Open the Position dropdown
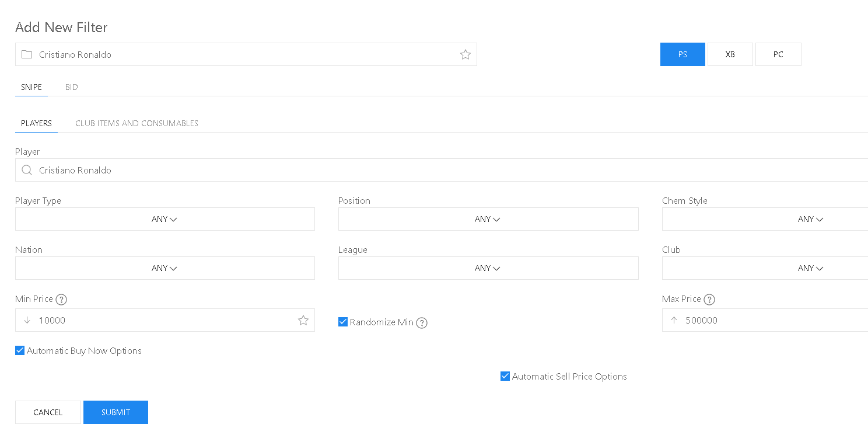Screen dimensions: 868x431 coord(488,219)
